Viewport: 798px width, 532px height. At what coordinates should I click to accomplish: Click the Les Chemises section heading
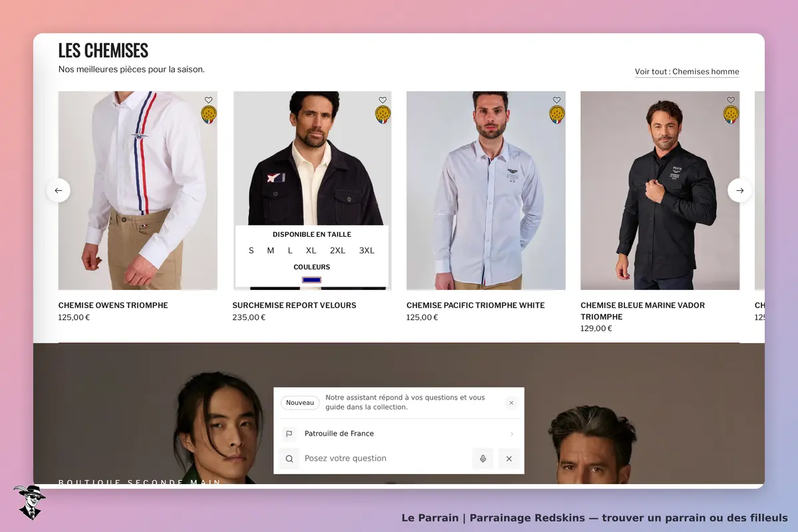103,51
